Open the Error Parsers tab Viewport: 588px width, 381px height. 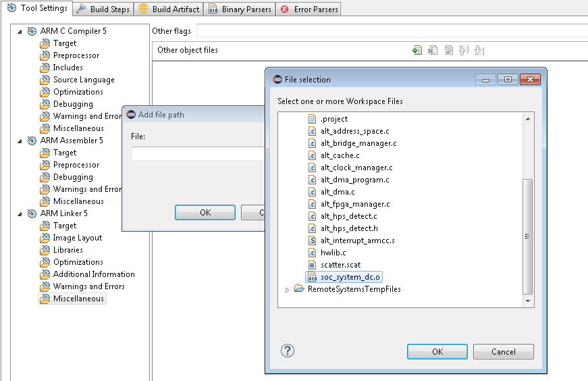309,9
